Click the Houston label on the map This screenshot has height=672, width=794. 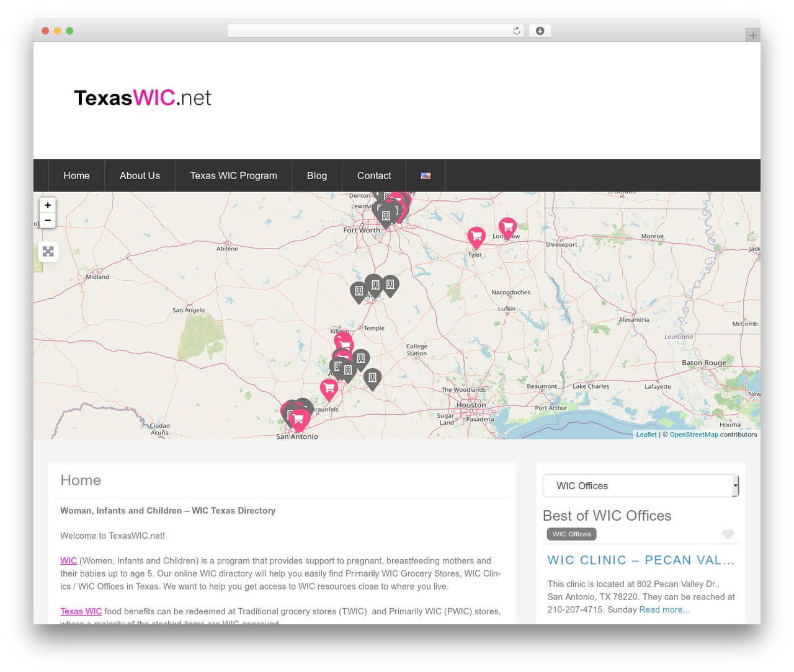point(471,405)
